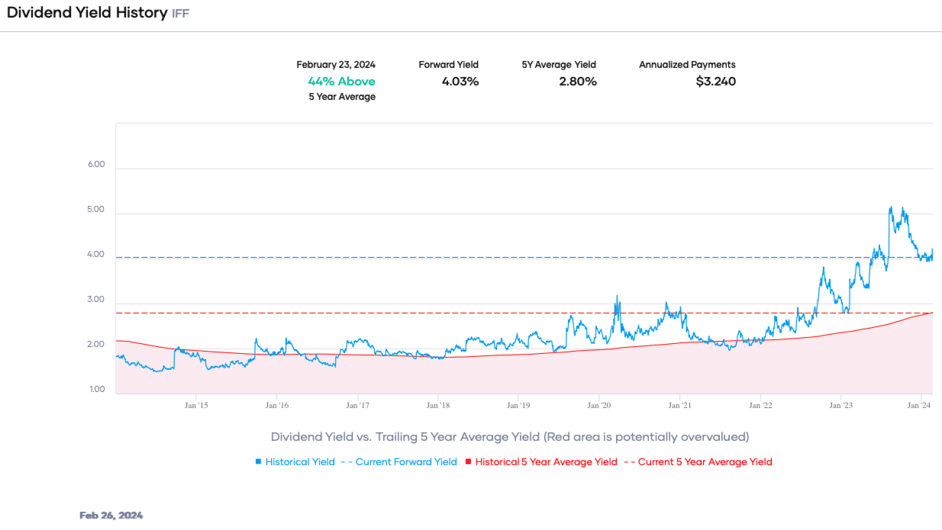Click the 3.00 y-axis label
This screenshot has width=942, height=530.
pos(96,299)
